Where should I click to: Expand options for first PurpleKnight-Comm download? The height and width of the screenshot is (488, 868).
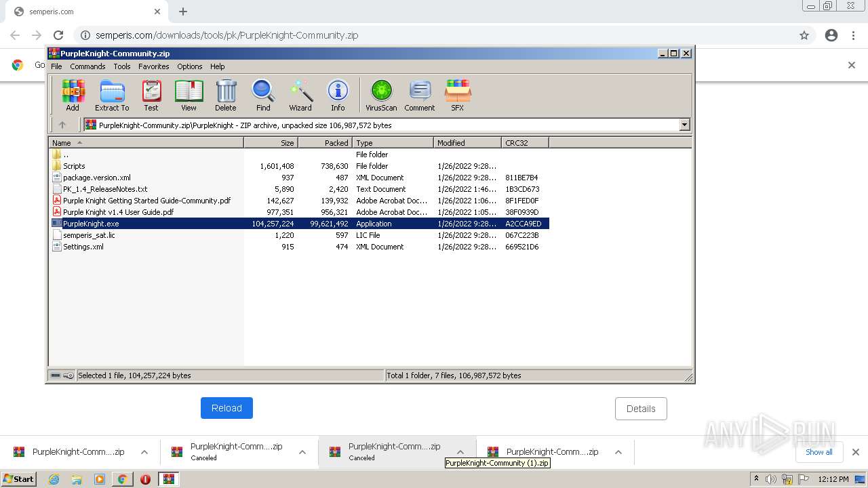[144, 452]
